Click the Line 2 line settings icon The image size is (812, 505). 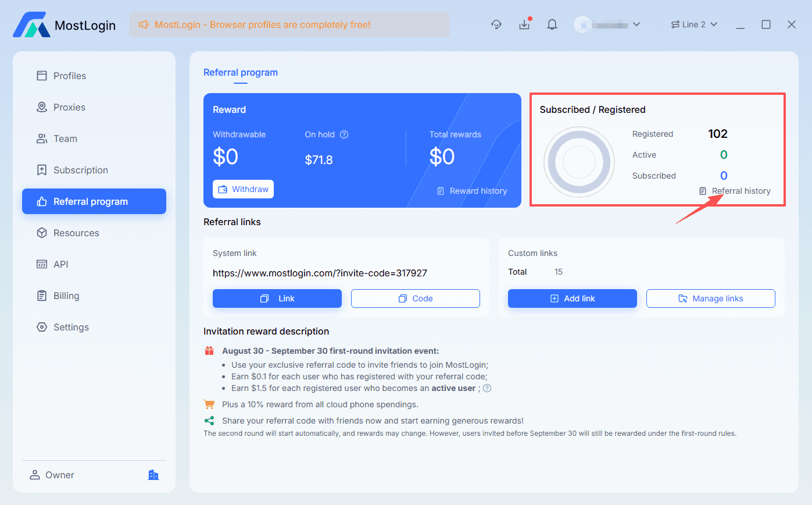pos(675,24)
